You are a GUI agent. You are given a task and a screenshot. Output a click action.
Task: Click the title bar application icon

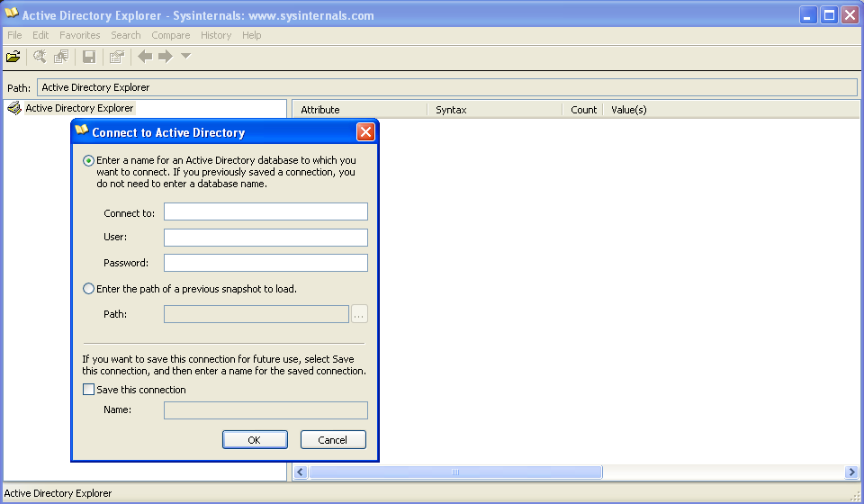pyautogui.click(x=12, y=13)
